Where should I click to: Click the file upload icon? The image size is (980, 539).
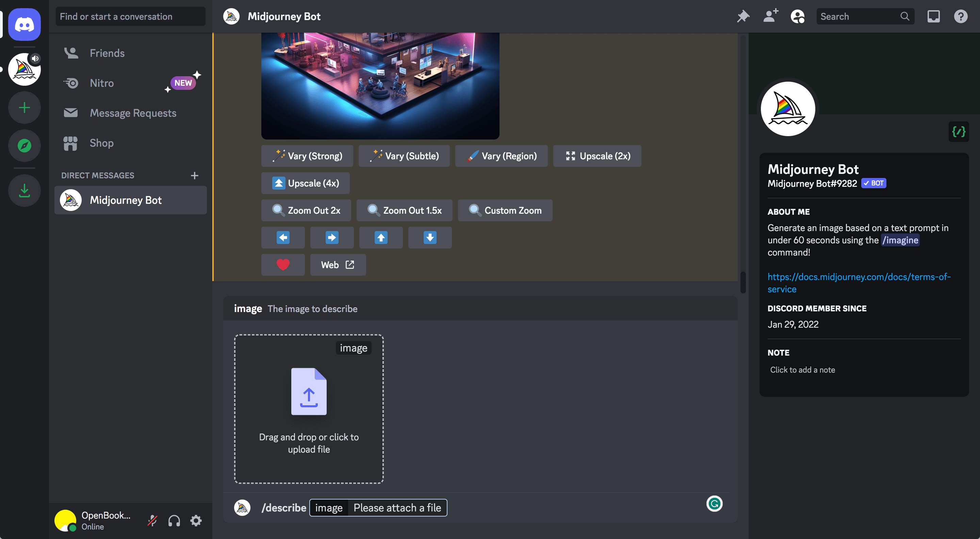point(309,391)
